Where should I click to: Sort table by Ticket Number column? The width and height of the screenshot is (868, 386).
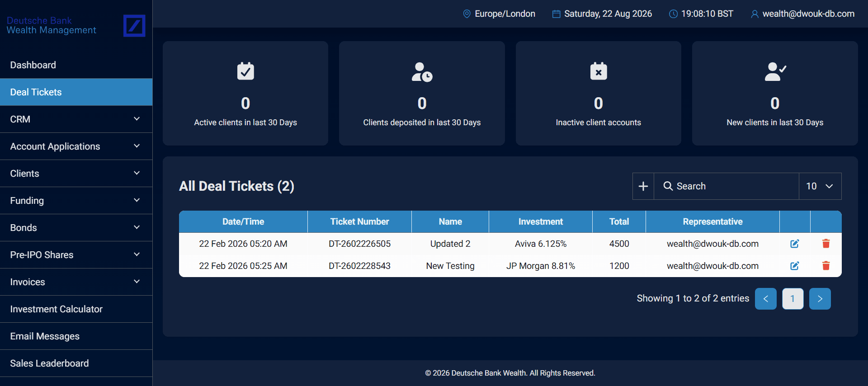[359, 221]
